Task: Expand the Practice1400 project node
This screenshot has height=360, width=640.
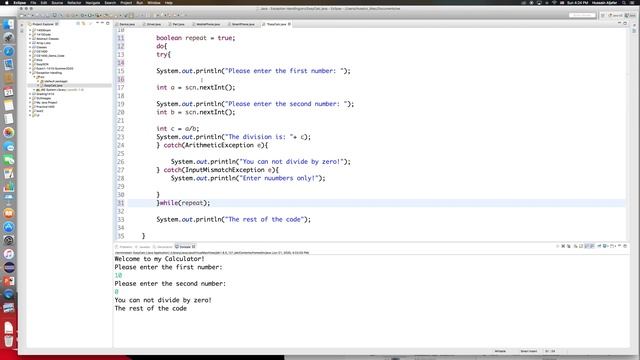Action: [x=30, y=107]
